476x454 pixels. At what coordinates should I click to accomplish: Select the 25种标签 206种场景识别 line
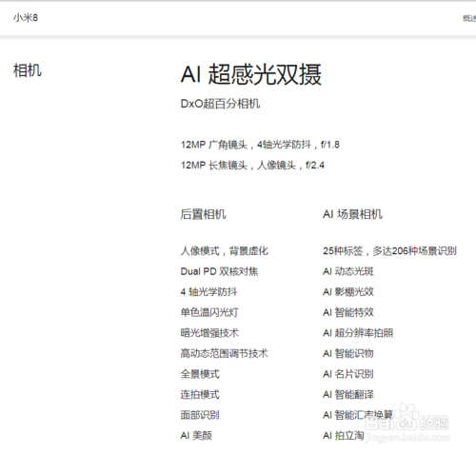(x=389, y=251)
